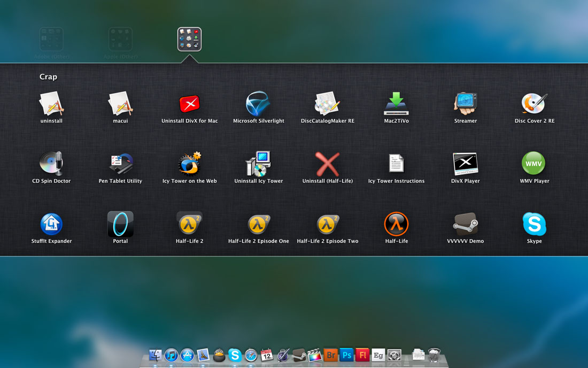Open DiscCatalogMaker RE
This screenshot has width=588, height=368.
[327, 104]
